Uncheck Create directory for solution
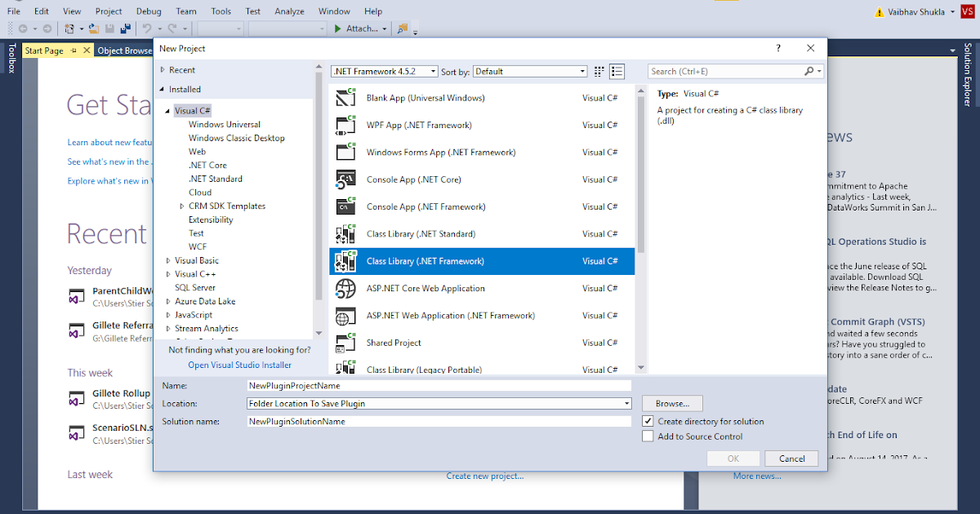Image resolution: width=980 pixels, height=514 pixels. point(648,421)
